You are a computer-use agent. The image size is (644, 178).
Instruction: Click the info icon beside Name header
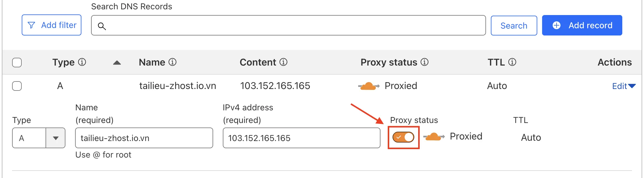(172, 62)
